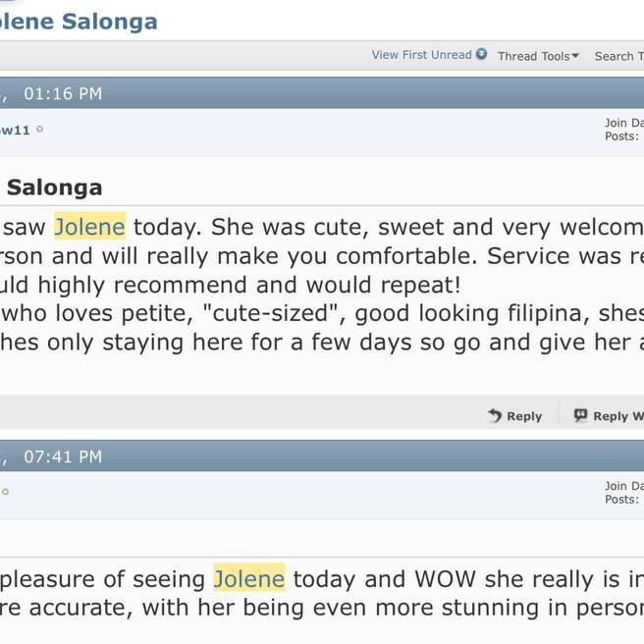This screenshot has height=644, width=644.
Task: Select the highlighted word Jolene in first post
Action: 89,227
